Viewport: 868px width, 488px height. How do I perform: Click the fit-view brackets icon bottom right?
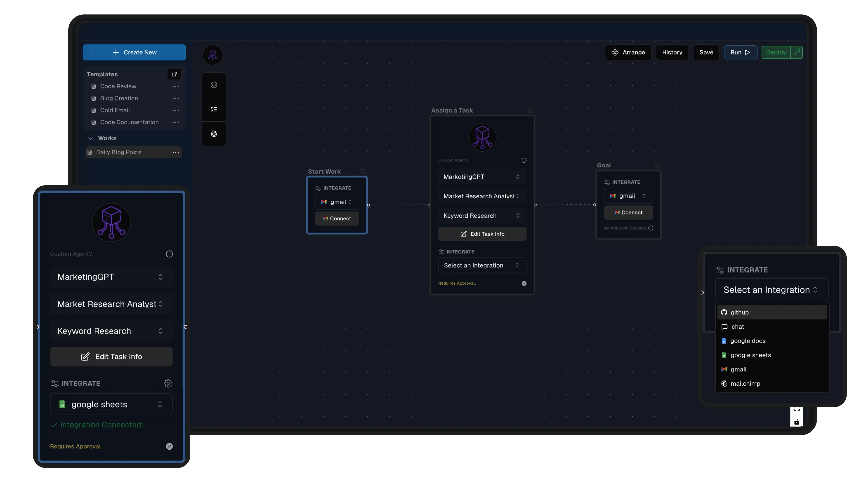coord(797,410)
